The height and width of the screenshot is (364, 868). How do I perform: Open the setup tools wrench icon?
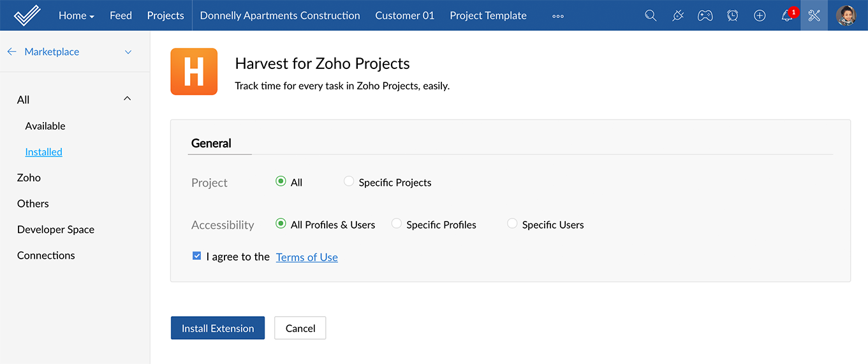point(814,15)
